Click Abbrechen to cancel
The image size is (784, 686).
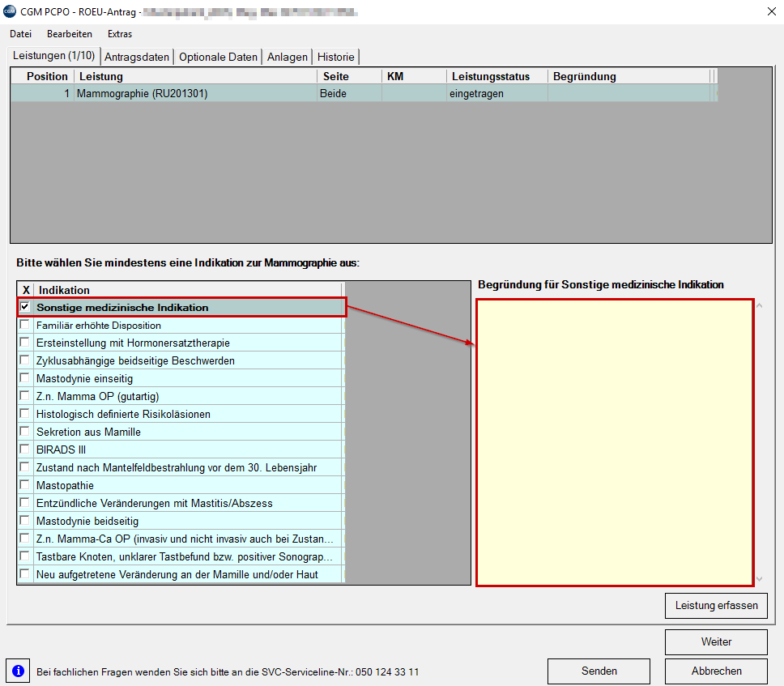click(716, 671)
